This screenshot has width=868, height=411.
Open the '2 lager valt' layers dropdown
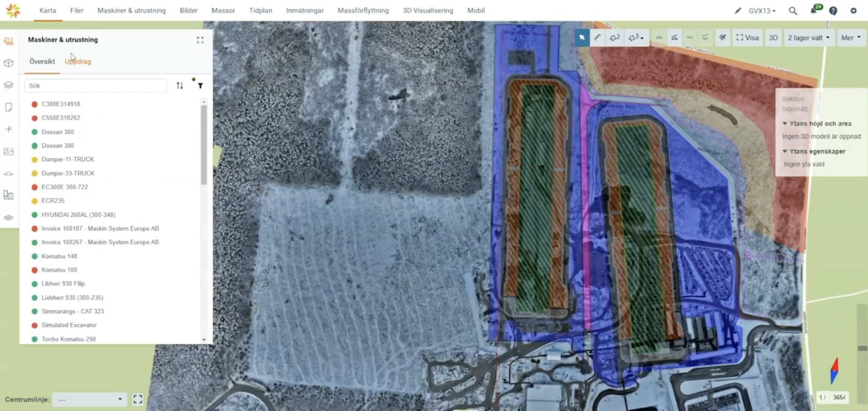(808, 38)
